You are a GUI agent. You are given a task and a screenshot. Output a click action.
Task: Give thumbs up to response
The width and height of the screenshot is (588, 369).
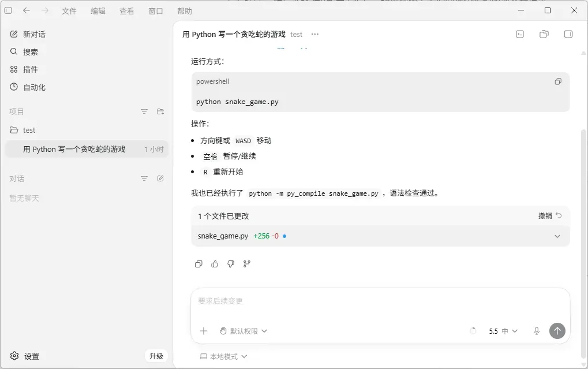[x=215, y=264]
